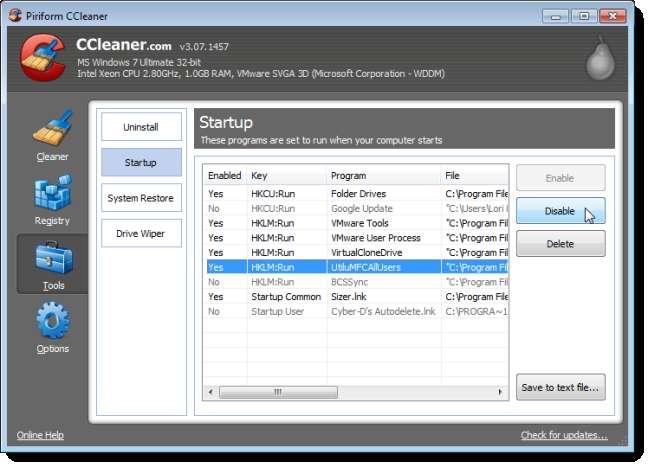Click the Check for updates link
This screenshot has height=468, width=650.
point(564,435)
